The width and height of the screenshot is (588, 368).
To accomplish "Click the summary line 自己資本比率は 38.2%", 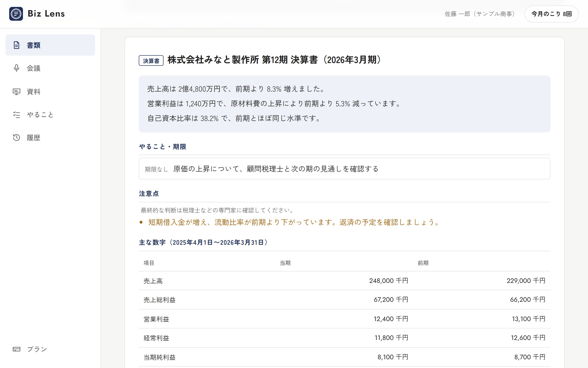I will pyautogui.click(x=234, y=118).
